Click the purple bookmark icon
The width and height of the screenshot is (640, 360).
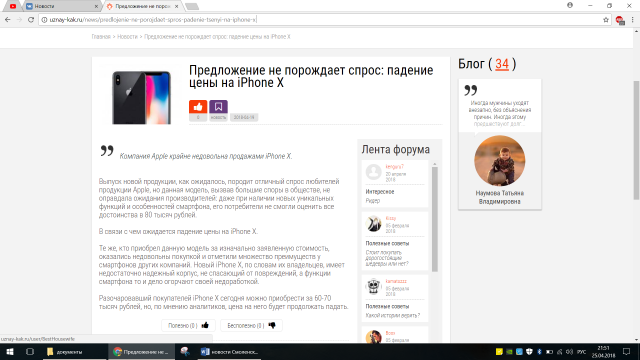coord(218,107)
